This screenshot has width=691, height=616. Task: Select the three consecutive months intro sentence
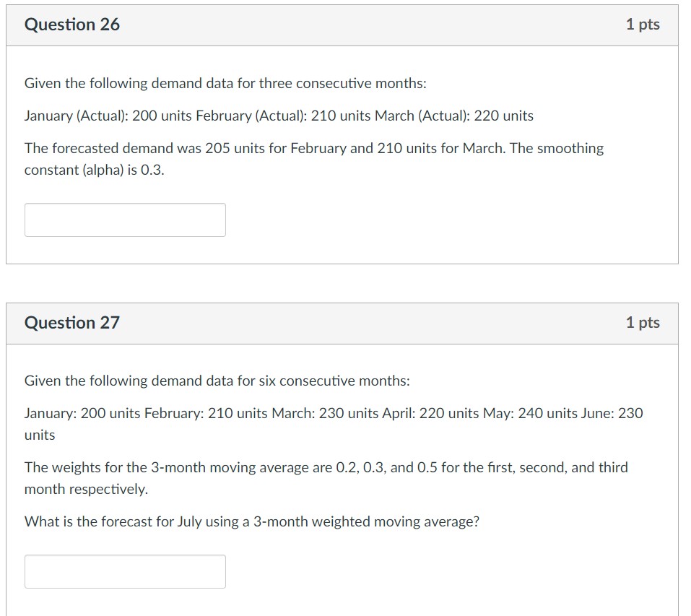(225, 83)
